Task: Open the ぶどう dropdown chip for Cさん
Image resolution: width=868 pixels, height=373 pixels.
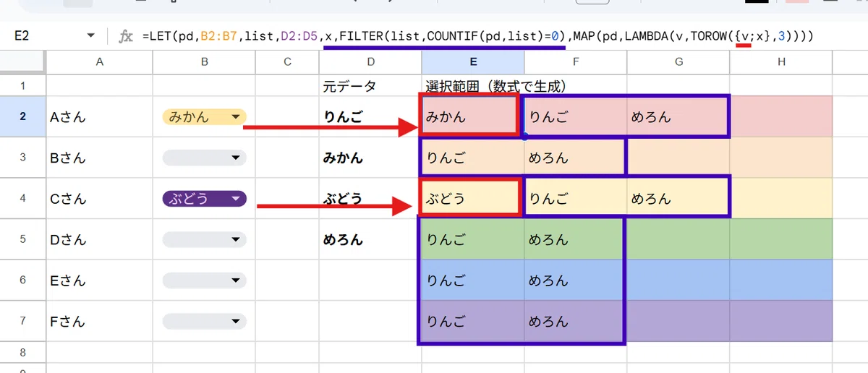Action: [205, 199]
